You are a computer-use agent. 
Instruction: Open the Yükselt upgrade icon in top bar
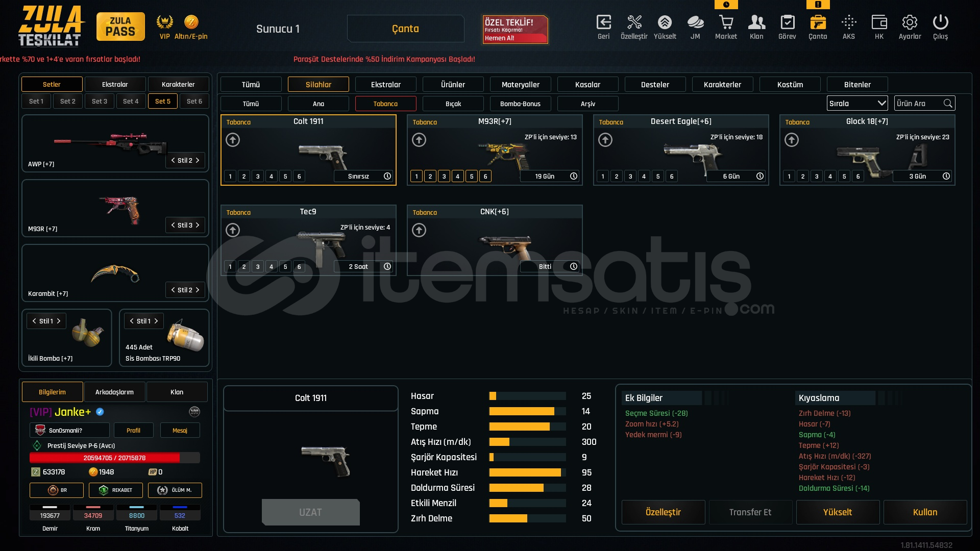665,22
